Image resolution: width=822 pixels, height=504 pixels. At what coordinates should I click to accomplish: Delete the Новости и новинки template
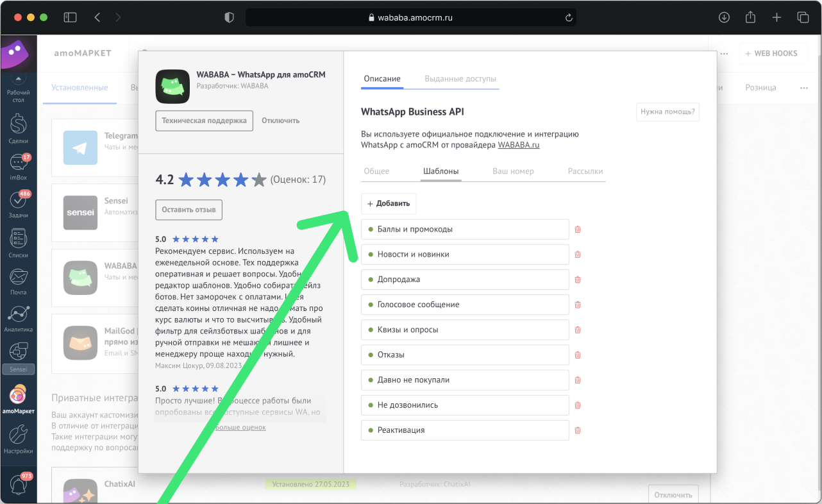click(578, 255)
